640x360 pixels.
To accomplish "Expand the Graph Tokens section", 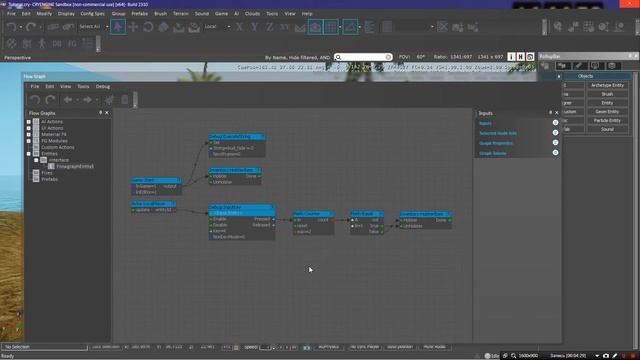I will pos(556,153).
